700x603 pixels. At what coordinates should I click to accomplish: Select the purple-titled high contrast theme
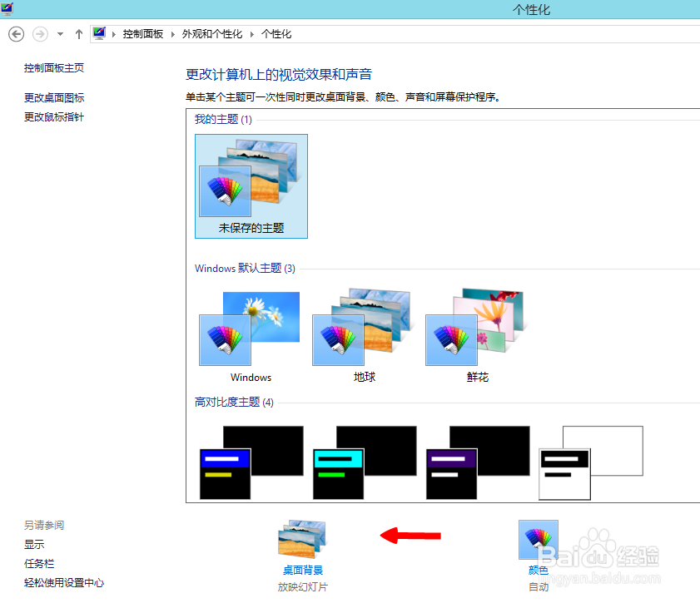pos(478,462)
